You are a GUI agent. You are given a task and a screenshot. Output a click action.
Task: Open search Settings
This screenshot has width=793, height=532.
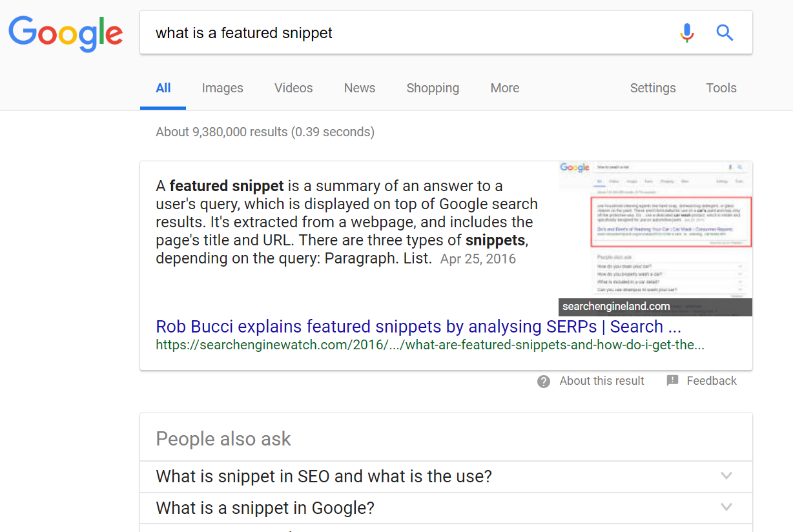[653, 88]
